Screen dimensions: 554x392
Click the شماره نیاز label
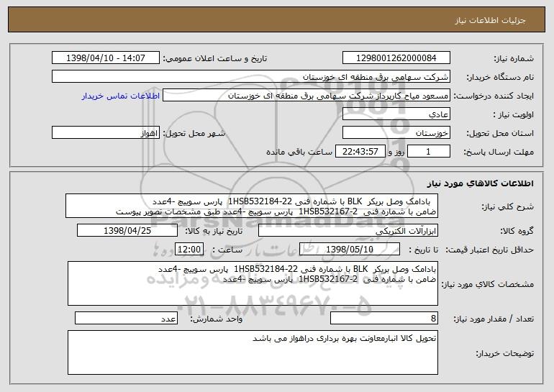[x=513, y=59]
